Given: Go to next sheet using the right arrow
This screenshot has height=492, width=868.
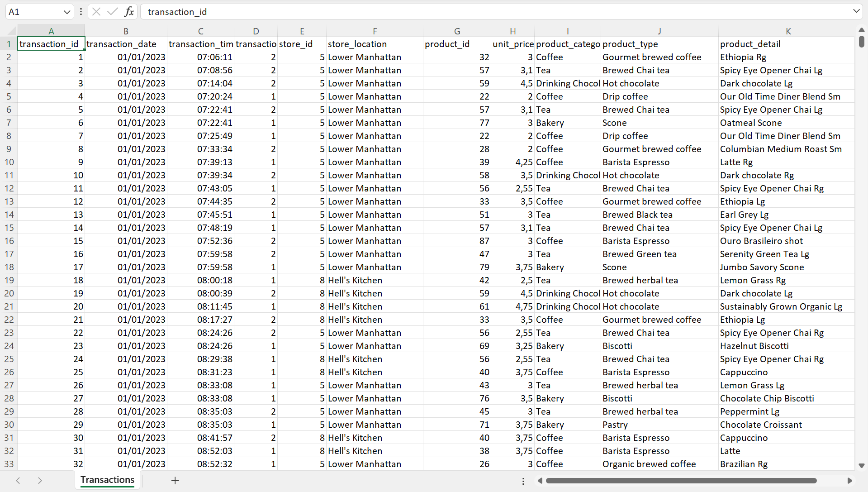Looking at the screenshot, I should (40, 481).
